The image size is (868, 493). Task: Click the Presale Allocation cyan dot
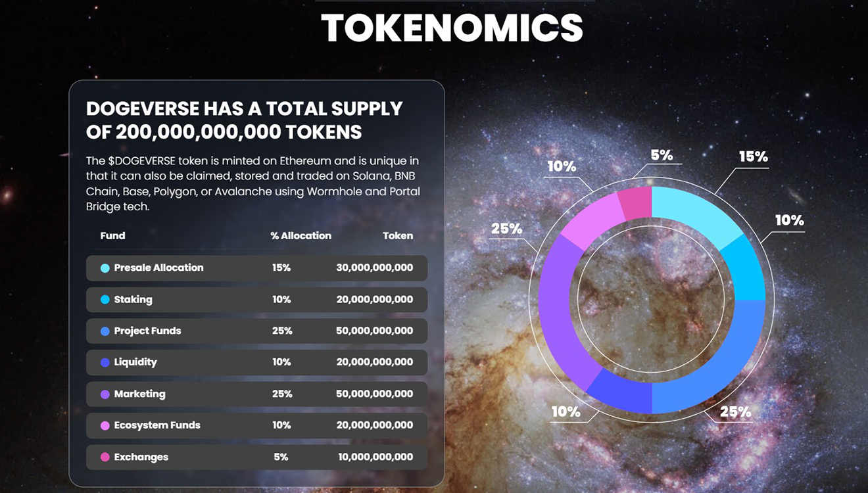[105, 268]
